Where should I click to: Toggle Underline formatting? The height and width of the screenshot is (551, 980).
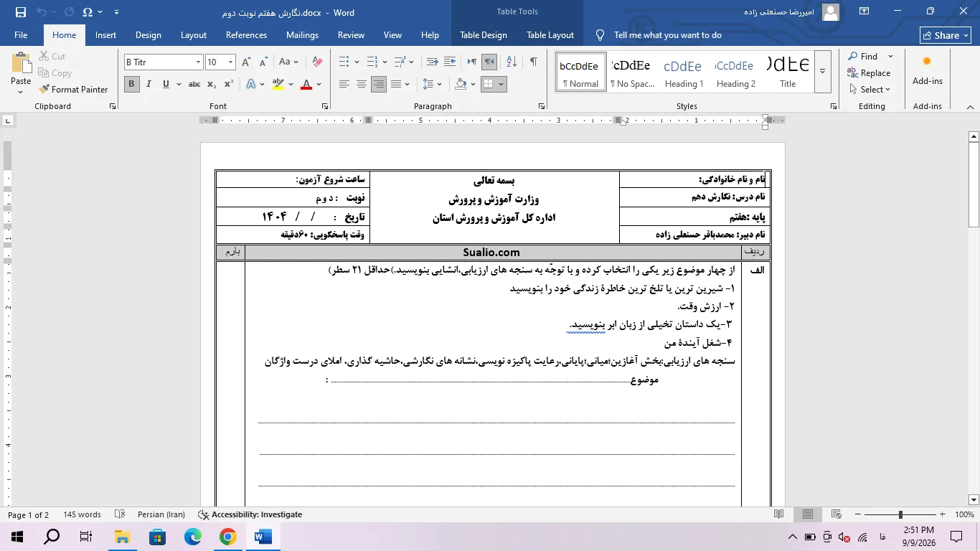coord(166,84)
